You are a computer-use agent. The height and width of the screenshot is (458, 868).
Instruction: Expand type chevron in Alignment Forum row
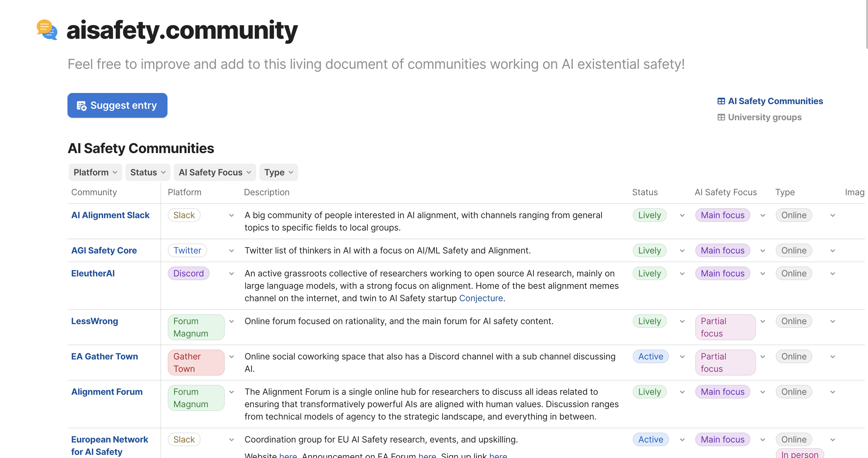tap(833, 392)
